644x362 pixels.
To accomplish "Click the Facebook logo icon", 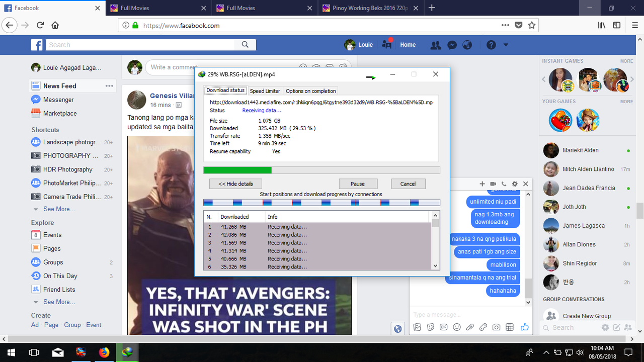I will pos(37,45).
